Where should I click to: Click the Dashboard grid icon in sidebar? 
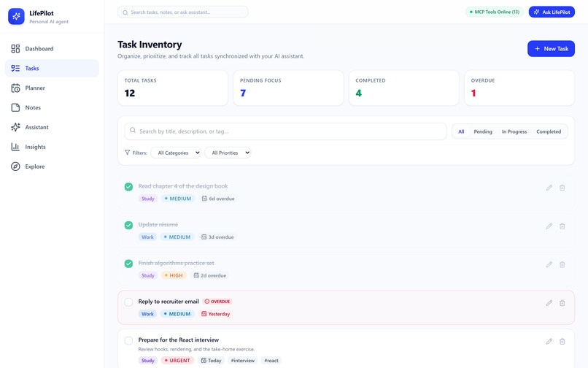[15, 48]
